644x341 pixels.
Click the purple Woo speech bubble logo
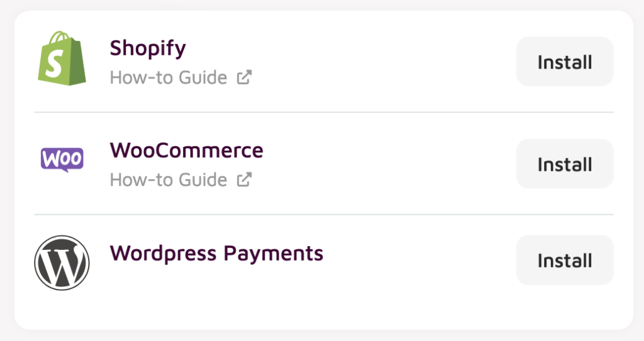[62, 160]
